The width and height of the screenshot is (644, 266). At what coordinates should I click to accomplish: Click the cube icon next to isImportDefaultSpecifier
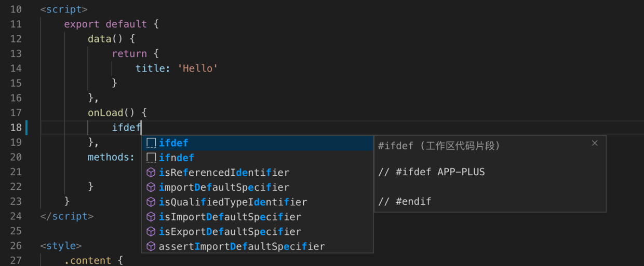point(151,217)
